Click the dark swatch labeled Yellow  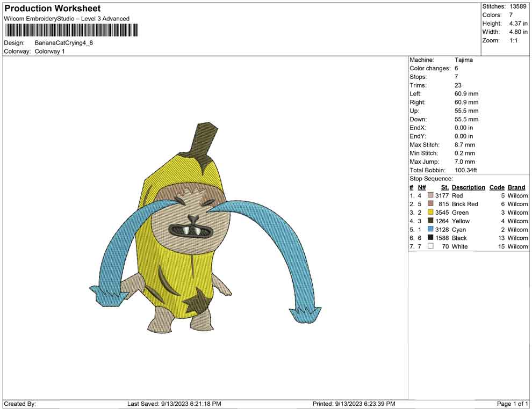pos(430,221)
